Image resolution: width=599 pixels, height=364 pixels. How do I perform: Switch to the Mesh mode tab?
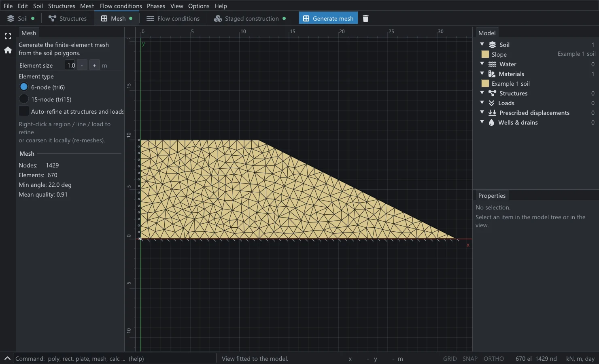point(117,19)
